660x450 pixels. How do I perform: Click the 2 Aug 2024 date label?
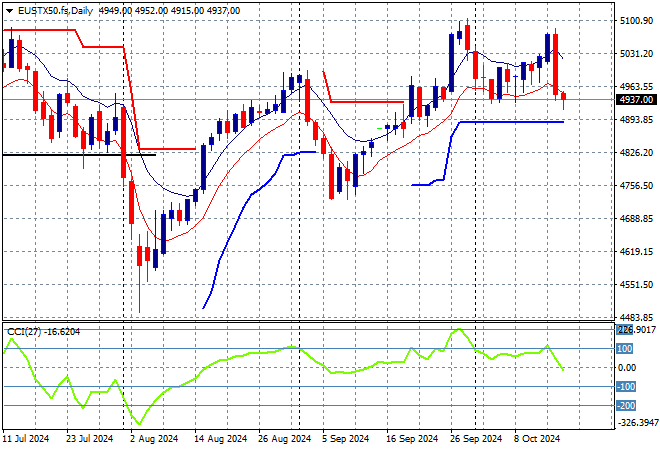(x=153, y=438)
